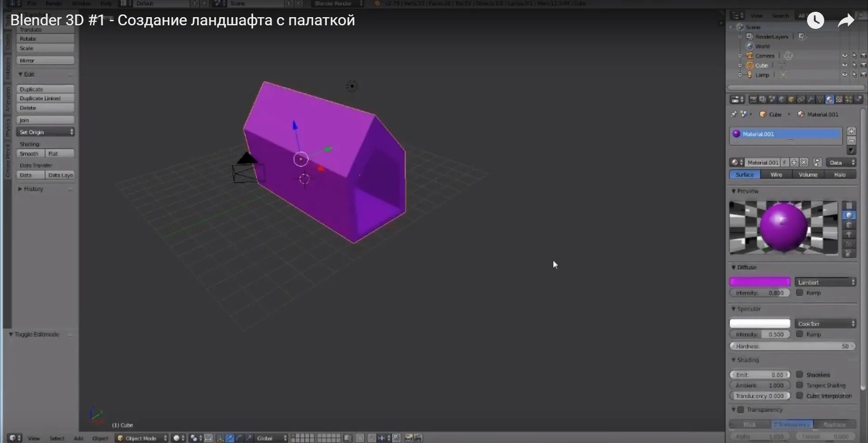This screenshot has width=868, height=443.
Task: Open the Modifiers wrench tab icon
Action: [810, 99]
